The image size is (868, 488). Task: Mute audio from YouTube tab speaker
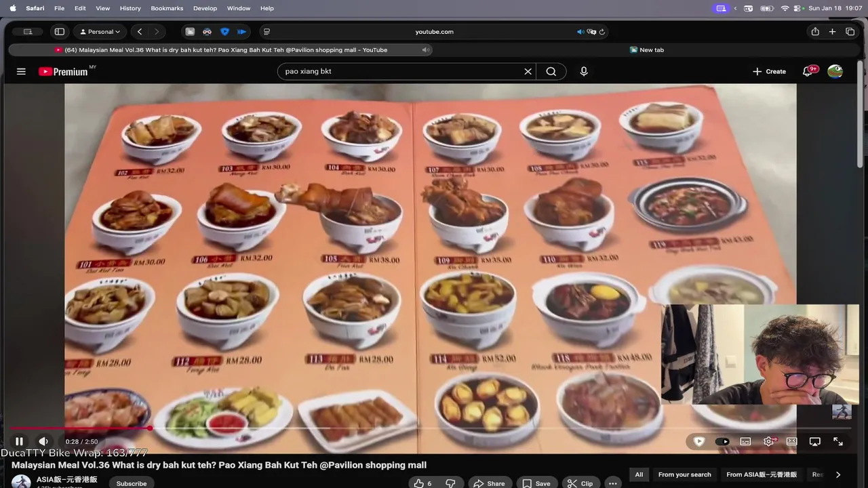tap(426, 49)
